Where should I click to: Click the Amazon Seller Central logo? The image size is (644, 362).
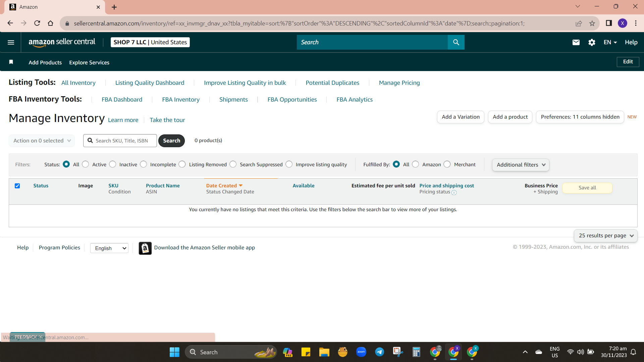62,42
